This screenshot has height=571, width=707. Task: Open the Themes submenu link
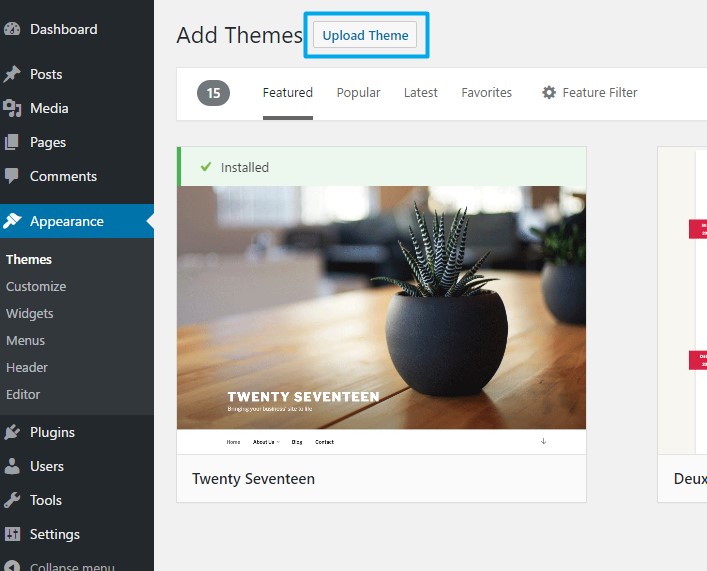point(29,259)
